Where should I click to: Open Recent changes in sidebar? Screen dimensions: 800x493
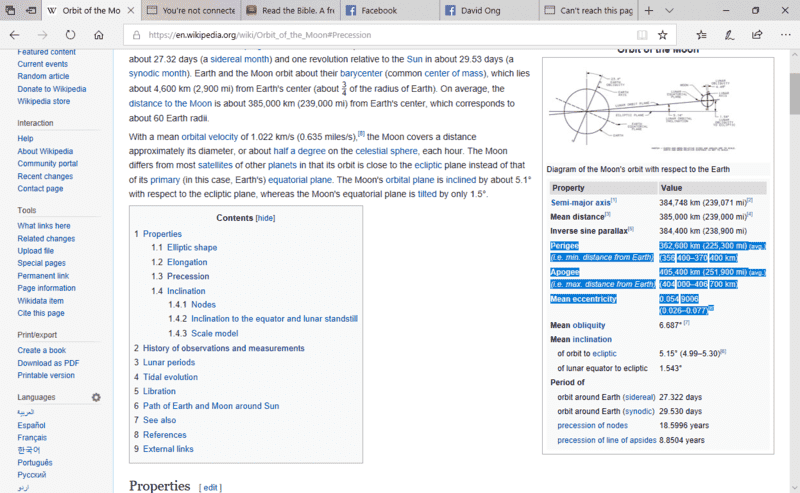[x=45, y=176]
